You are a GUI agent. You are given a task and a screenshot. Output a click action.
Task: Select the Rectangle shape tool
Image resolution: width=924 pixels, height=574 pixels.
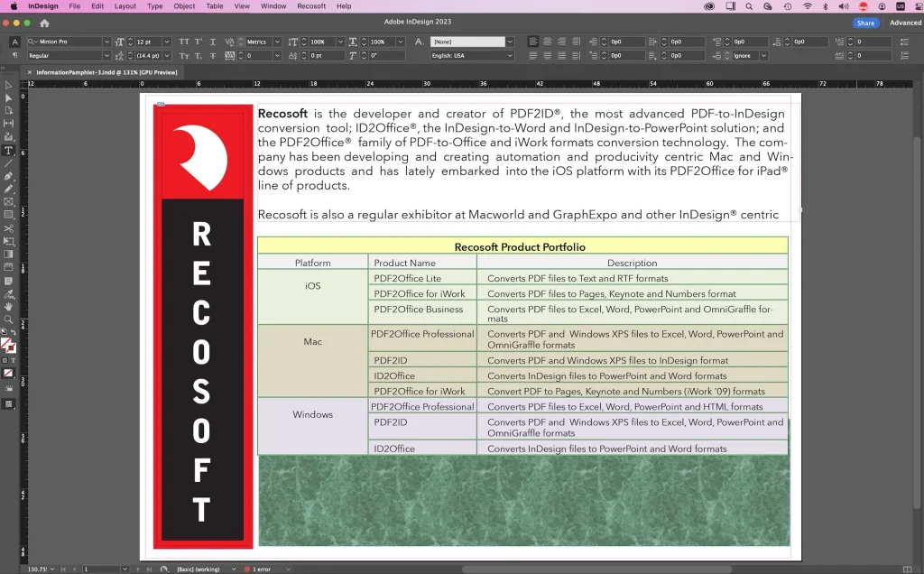click(x=8, y=215)
